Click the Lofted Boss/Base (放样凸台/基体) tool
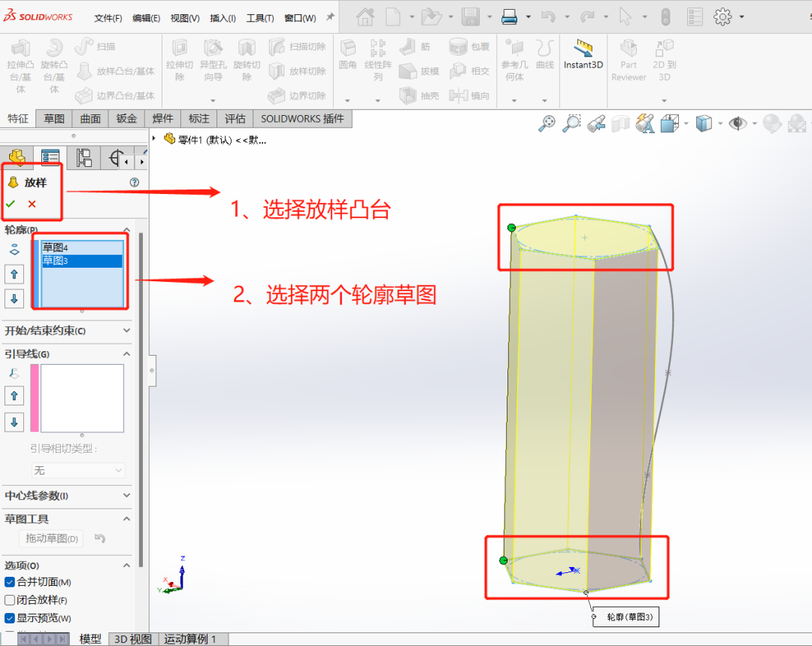Viewport: 812px width, 646px height. [115, 71]
